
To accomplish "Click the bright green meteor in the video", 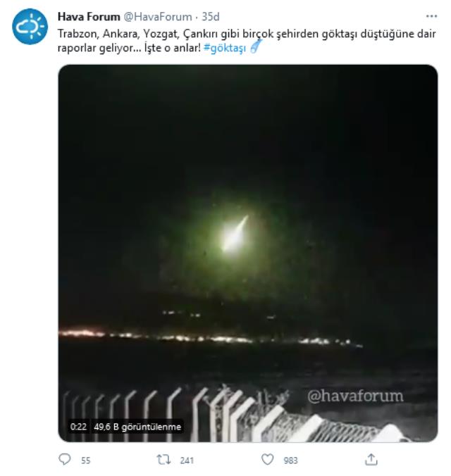I will [x=234, y=234].
